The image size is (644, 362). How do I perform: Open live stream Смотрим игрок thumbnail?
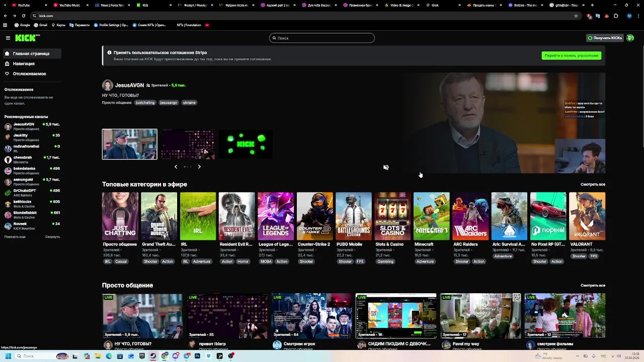point(311,316)
